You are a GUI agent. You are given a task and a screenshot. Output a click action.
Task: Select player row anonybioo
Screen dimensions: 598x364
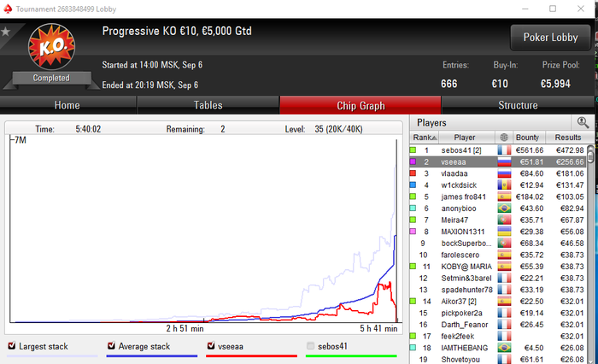(x=498, y=208)
